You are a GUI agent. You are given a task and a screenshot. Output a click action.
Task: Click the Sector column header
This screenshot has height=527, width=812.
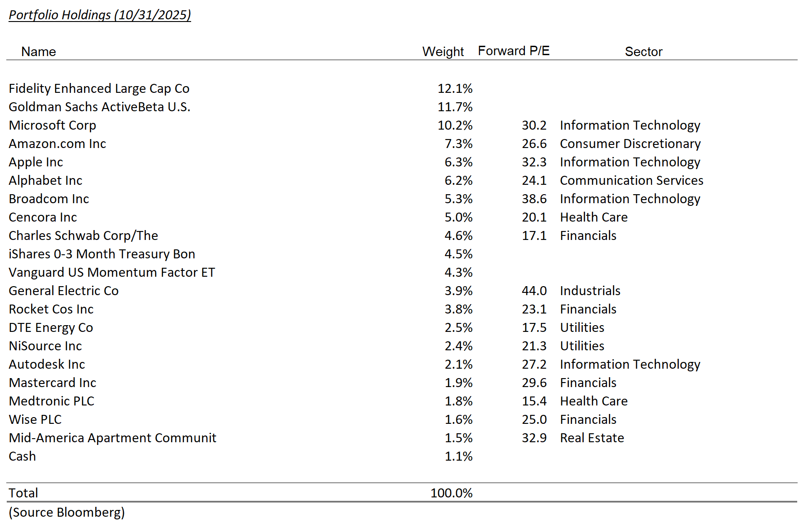click(643, 52)
